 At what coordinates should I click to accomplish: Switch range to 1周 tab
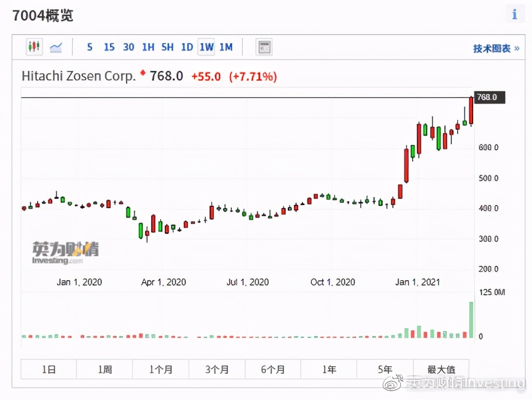pyautogui.click(x=105, y=369)
